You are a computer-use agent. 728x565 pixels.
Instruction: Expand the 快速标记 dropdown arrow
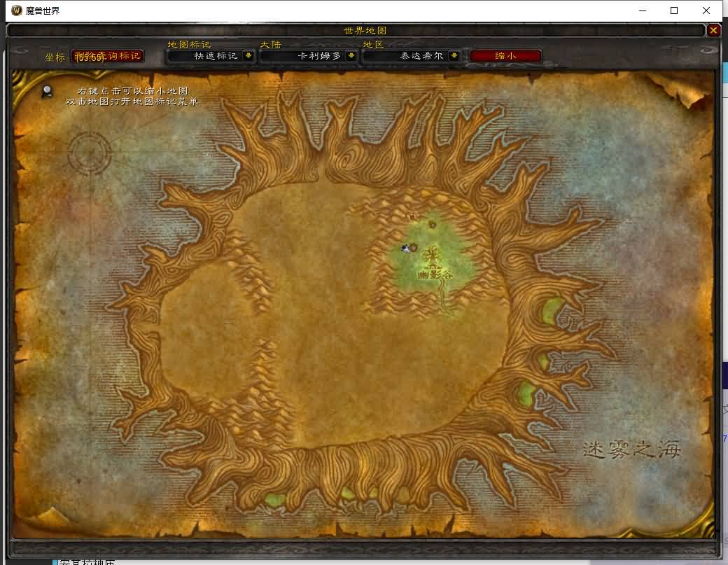(248, 56)
